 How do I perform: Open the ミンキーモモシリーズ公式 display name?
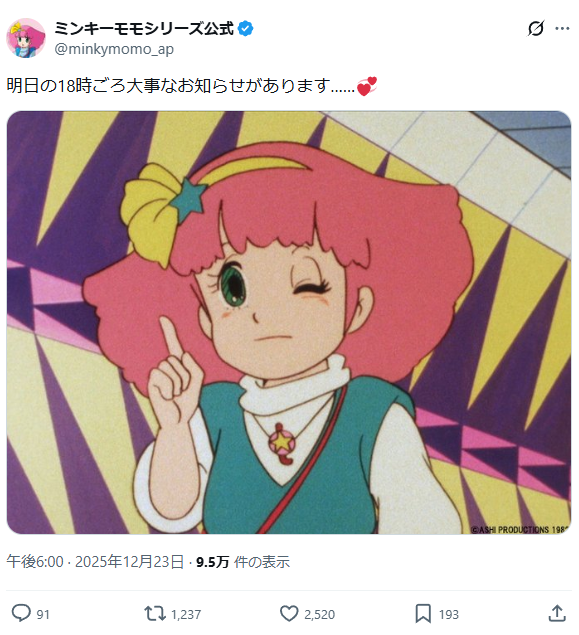(144, 28)
